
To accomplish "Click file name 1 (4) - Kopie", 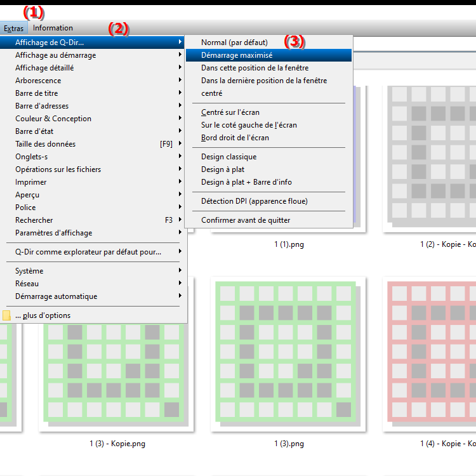I will pos(448,444).
